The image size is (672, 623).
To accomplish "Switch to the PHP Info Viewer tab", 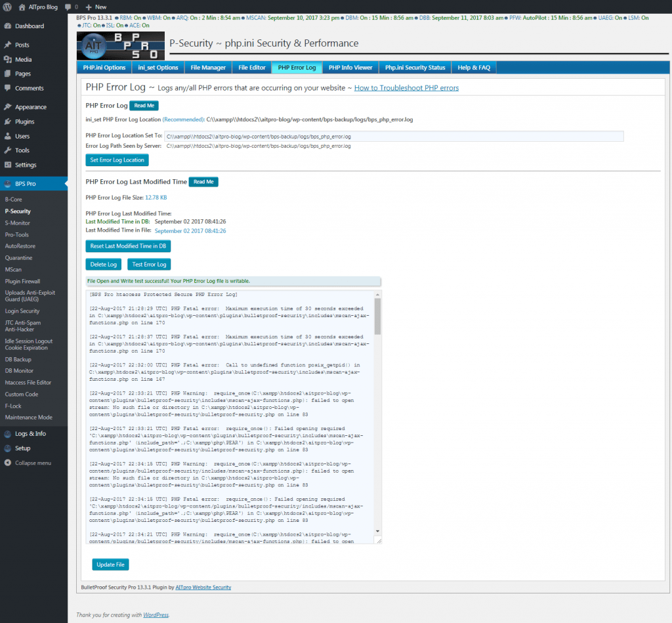I will pos(349,67).
